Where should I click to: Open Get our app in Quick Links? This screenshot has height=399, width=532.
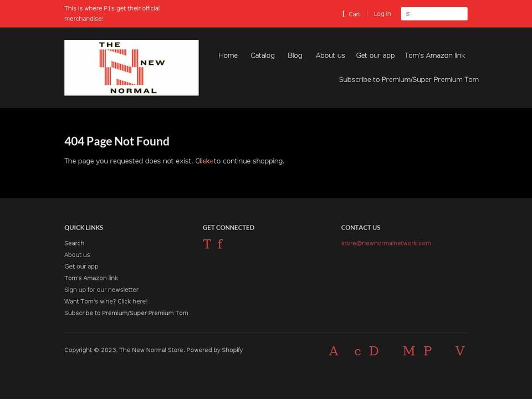tap(81, 267)
